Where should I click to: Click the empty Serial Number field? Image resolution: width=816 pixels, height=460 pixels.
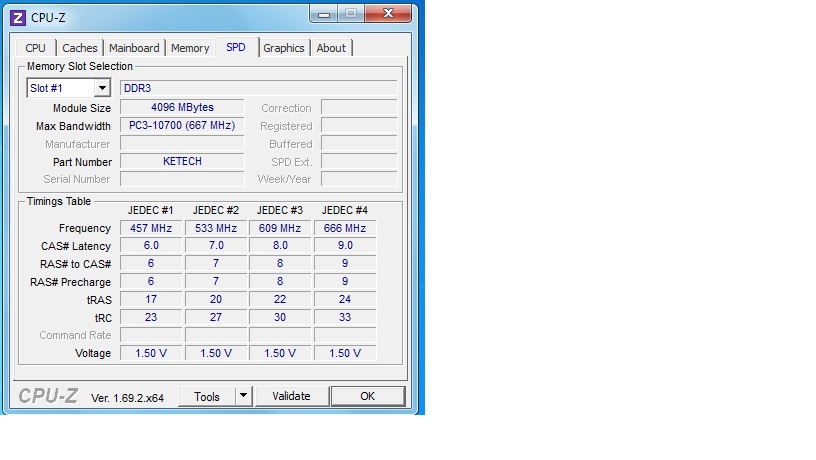pos(182,179)
